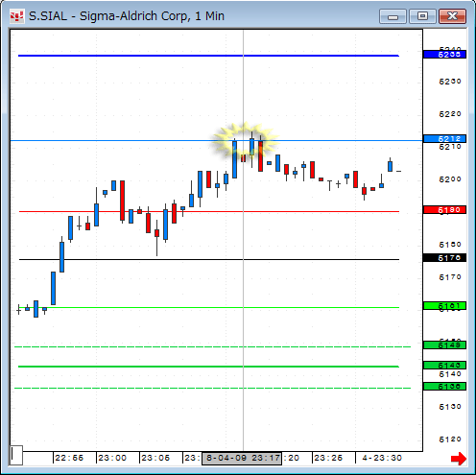Click the 5220 price axis label
The height and width of the screenshot is (475, 476).
click(450, 114)
